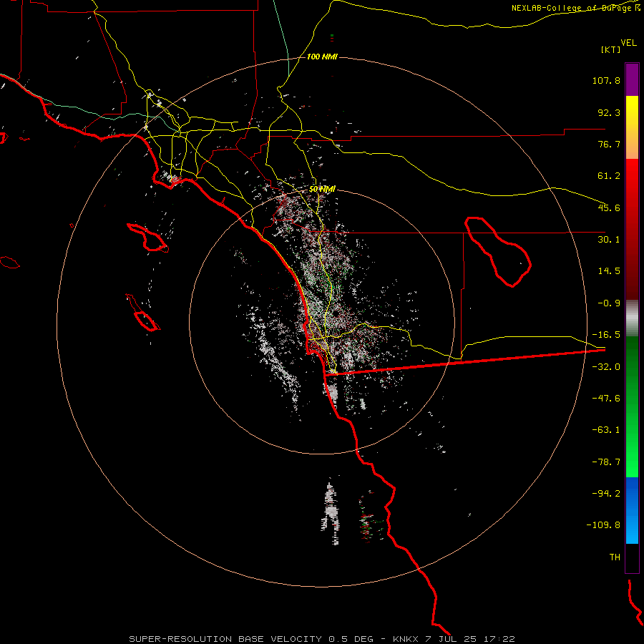Click the 14.5 velocity scale value
This screenshot has height=644, width=644.
point(609,271)
